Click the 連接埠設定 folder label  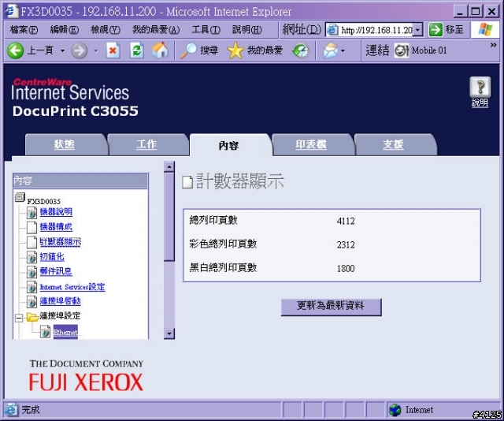coord(60,315)
